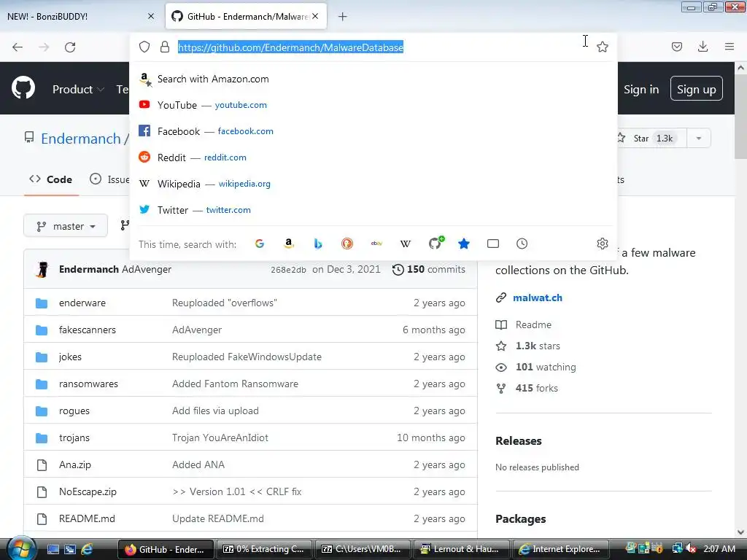Search this time with Bing icon
This screenshot has width=747, height=560.
pos(318,244)
